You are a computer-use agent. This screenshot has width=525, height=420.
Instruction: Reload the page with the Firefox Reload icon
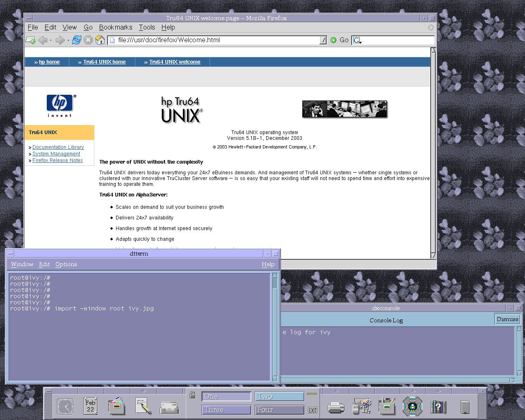(76, 40)
